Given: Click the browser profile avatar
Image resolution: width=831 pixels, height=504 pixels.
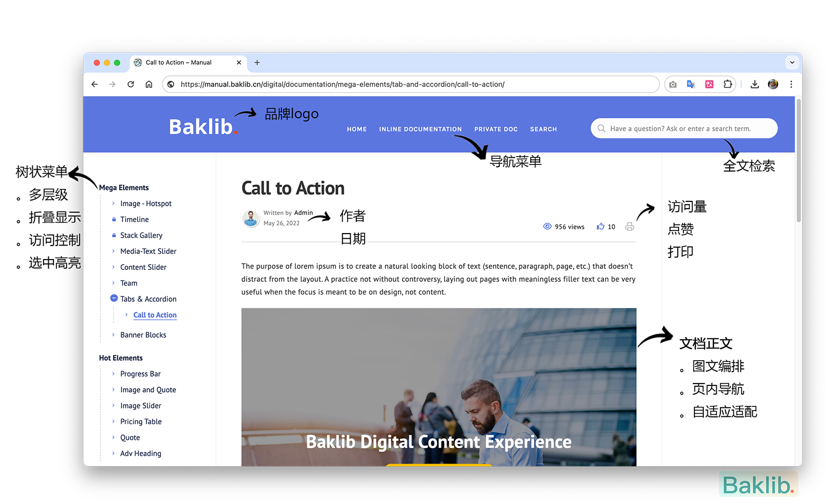Looking at the screenshot, I should point(773,84).
